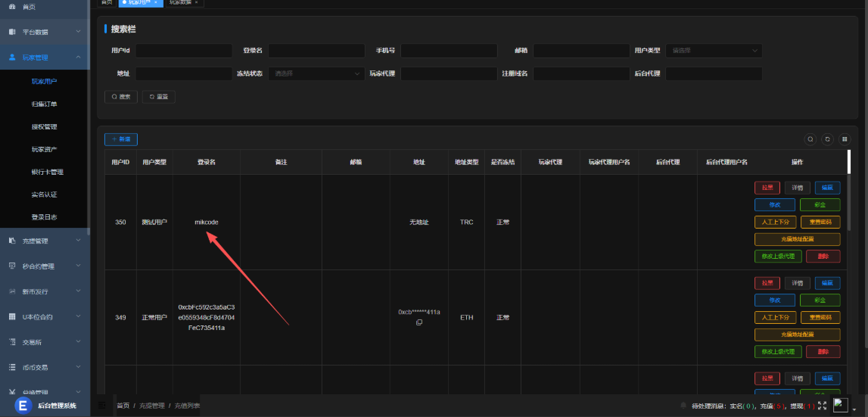This screenshot has height=417, width=868.
Task: Toggle fullscreen mode icon in bottom bar
Action: pos(822,406)
